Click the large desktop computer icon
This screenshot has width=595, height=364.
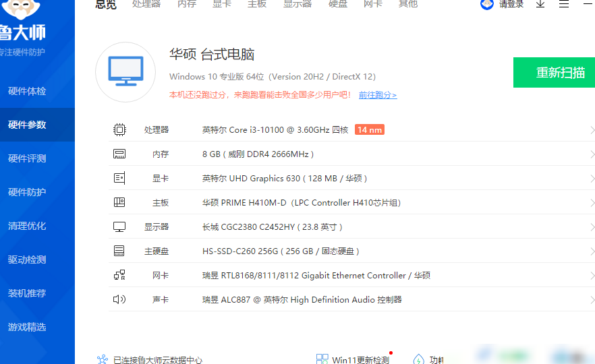click(x=125, y=72)
